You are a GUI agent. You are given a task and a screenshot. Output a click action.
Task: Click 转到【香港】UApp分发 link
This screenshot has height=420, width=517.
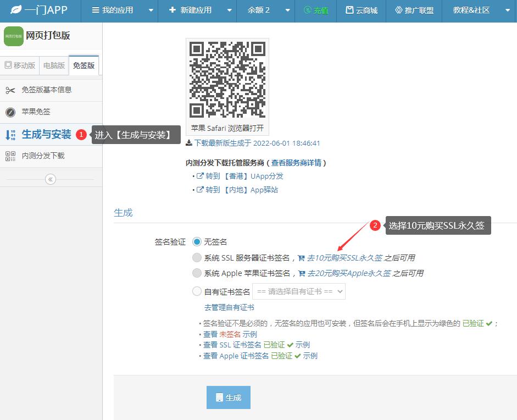[244, 176]
